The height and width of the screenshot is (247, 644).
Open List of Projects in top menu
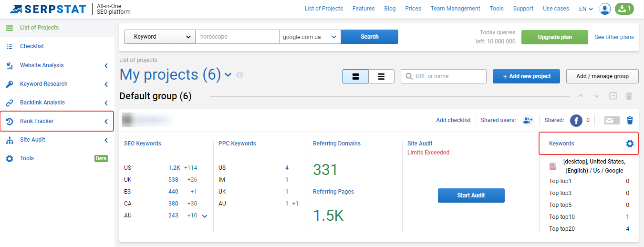[324, 9]
